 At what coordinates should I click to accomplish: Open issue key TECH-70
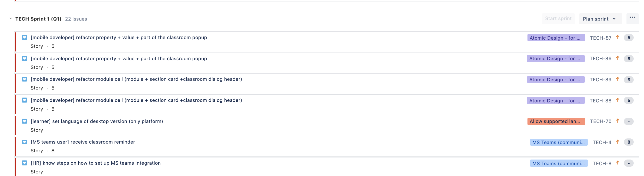[x=601, y=121]
